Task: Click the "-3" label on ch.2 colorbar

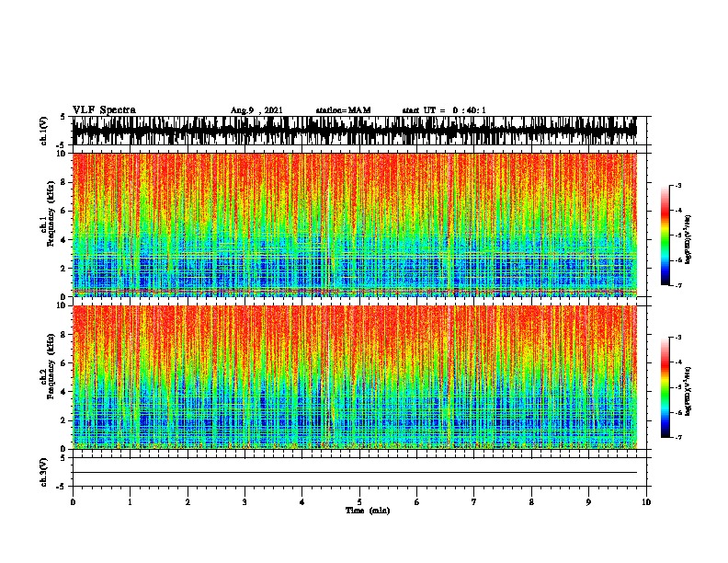Action: (x=678, y=338)
